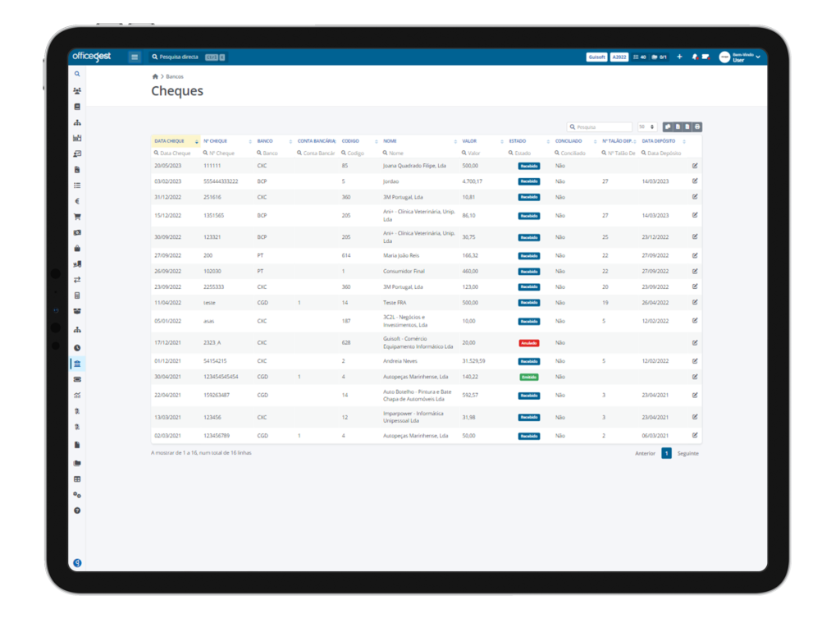Edit the cheque row for Jordao
This screenshot has height=623, width=840.
coord(695,181)
